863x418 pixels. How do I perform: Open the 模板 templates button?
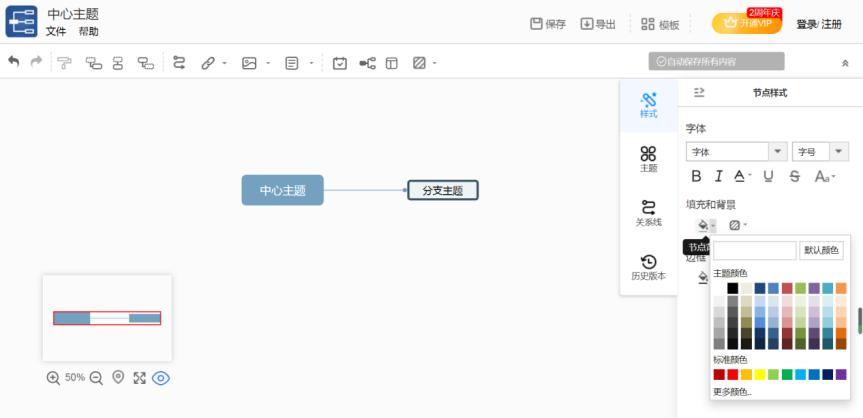click(x=660, y=24)
